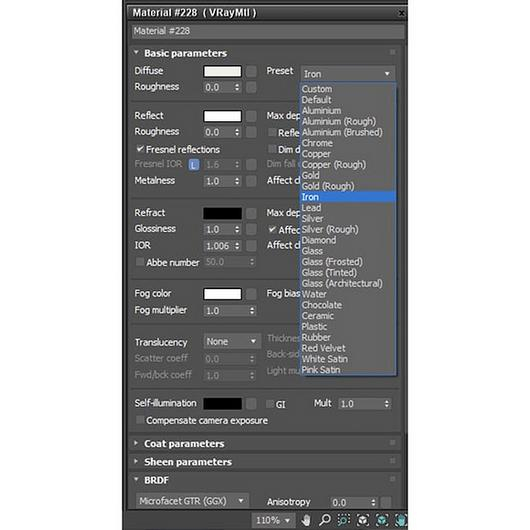
Task: Click the Refract map slot button
Action: click(x=251, y=213)
